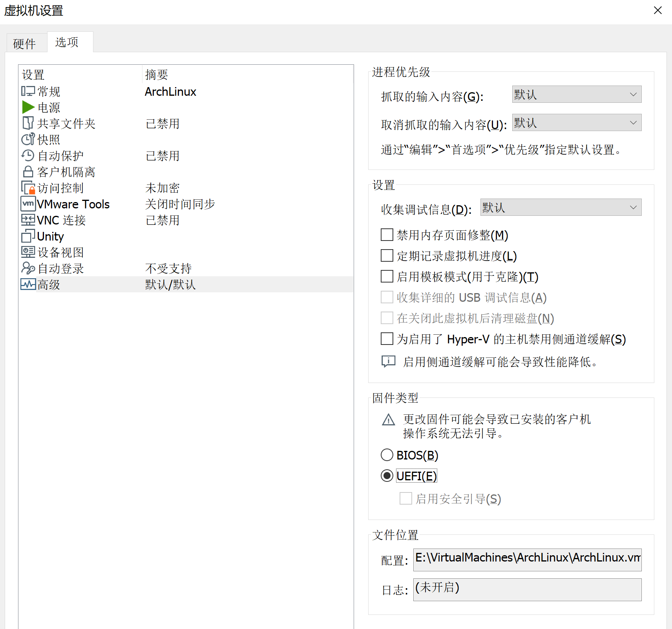Select the Shared Folders (共享文件夹) icon
The width and height of the screenshot is (672, 629).
28,123
